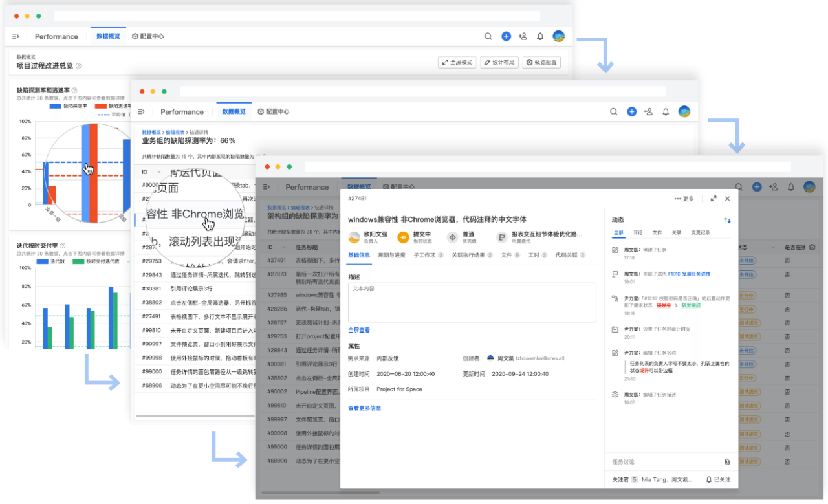Click 编辑报表 breadcrumb in the middle window
Image resolution: width=828 pixels, height=504 pixels.
[175, 132]
